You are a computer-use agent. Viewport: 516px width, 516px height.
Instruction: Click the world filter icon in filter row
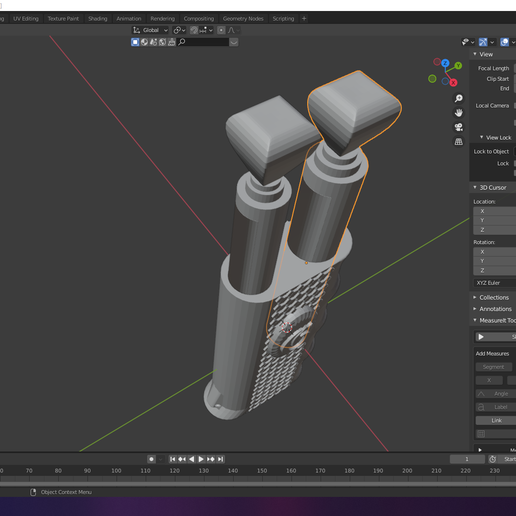(162, 42)
